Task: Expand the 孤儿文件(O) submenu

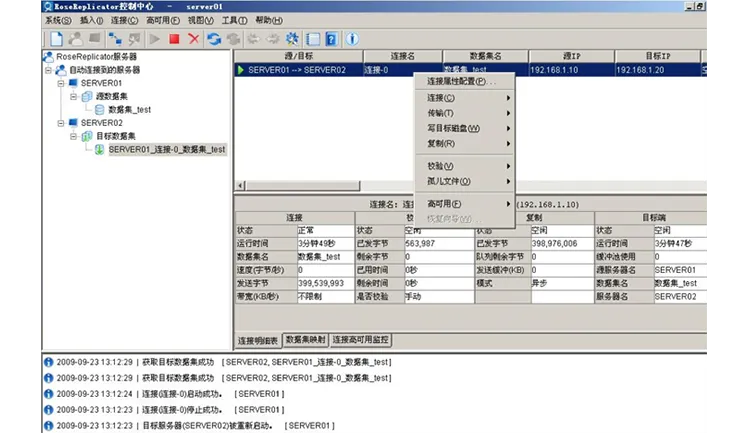Action: point(464,182)
